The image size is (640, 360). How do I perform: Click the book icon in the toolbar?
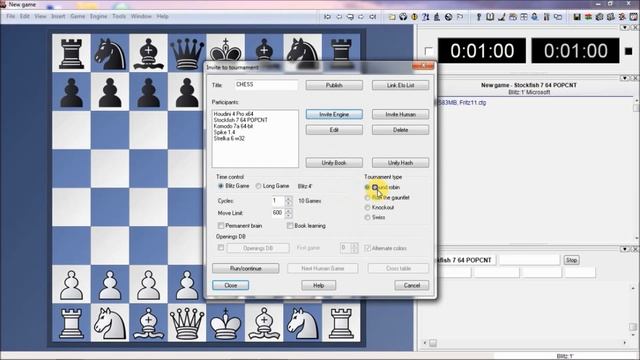coord(490,17)
